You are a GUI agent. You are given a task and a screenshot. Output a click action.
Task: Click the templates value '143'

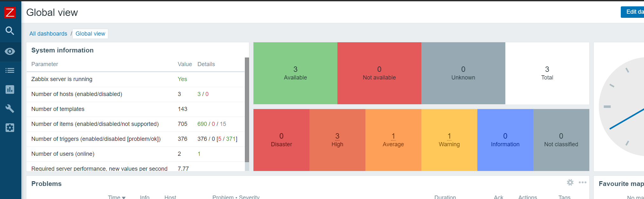183,109
